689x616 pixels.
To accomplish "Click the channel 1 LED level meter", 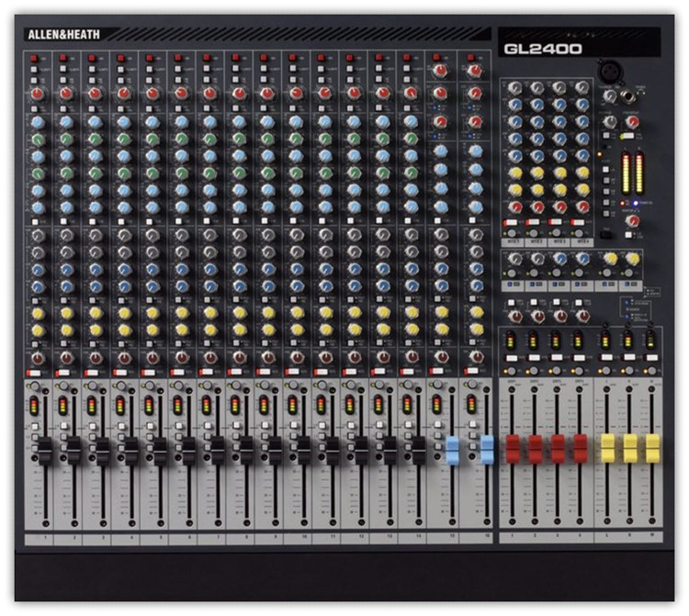I will (x=33, y=405).
